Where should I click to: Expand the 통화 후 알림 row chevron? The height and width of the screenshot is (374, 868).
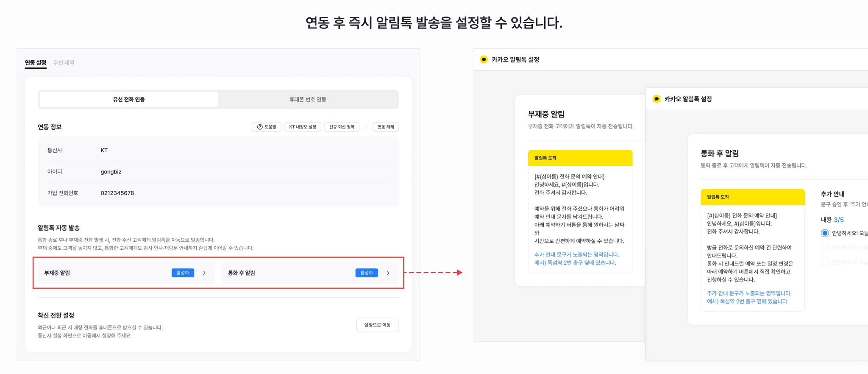click(388, 273)
